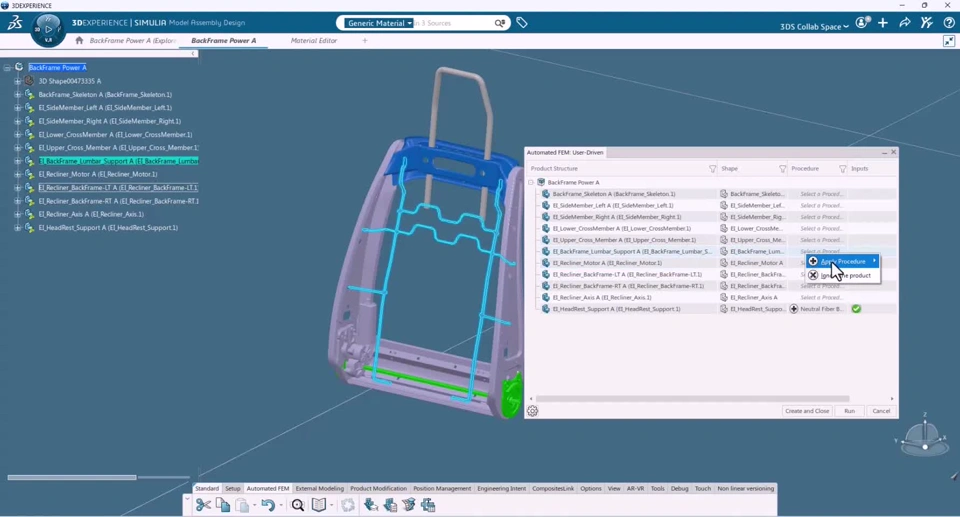Screen dimensions: 960x517
Task: Open the tag (6WTags) icon in top bar
Action: tap(522, 23)
